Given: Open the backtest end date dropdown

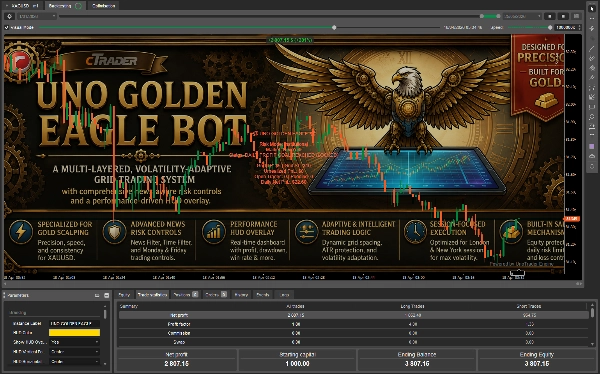Looking at the screenshot, I should pos(522,16).
